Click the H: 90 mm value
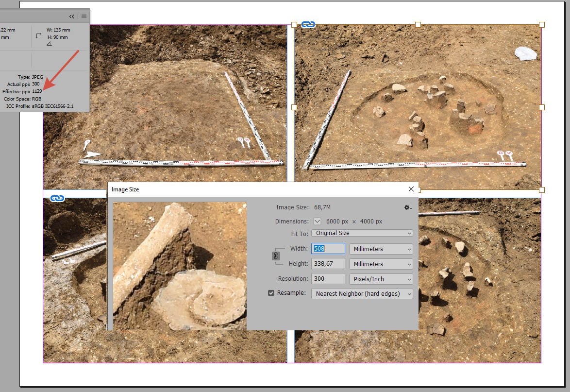This screenshot has height=392, width=570. coord(58,37)
